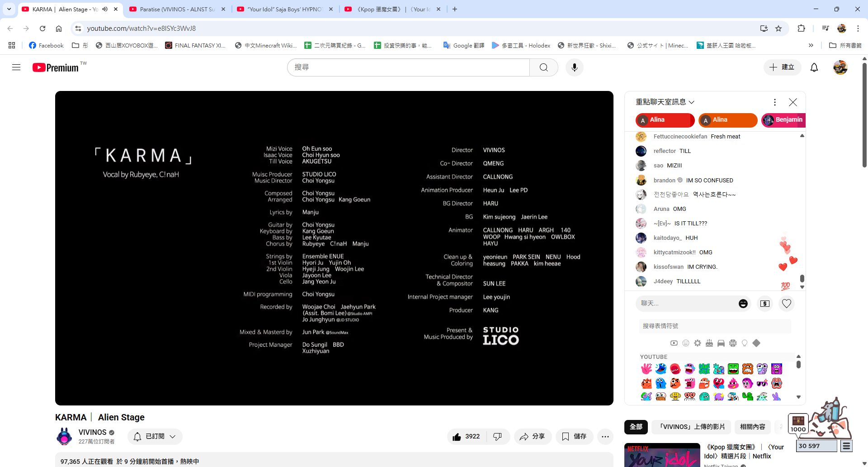The image size is (868, 467).
Task: Click the 聊天 message input field
Action: click(x=687, y=304)
